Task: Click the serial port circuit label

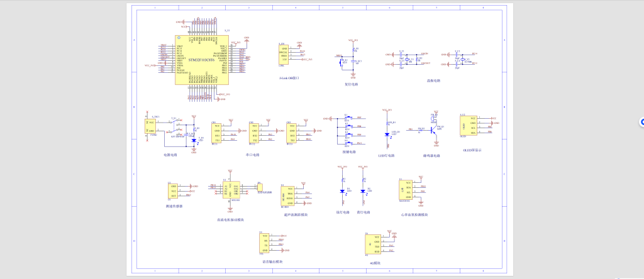Action: tap(253, 154)
